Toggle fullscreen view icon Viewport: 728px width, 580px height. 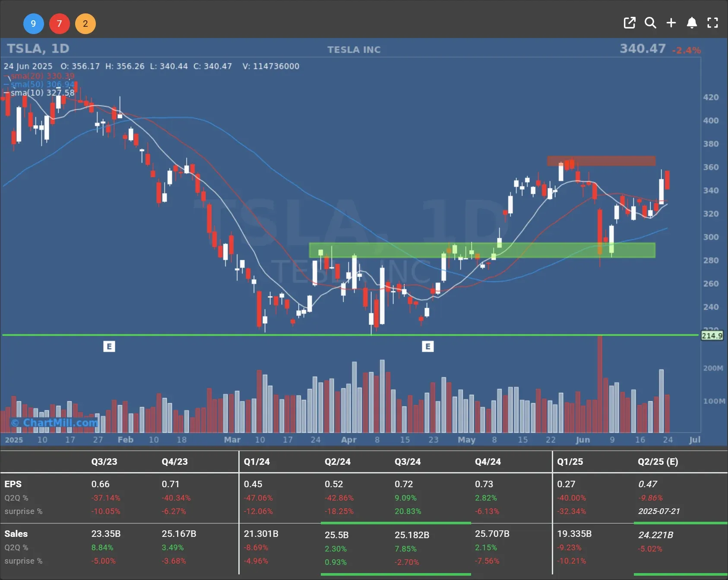pyautogui.click(x=712, y=23)
